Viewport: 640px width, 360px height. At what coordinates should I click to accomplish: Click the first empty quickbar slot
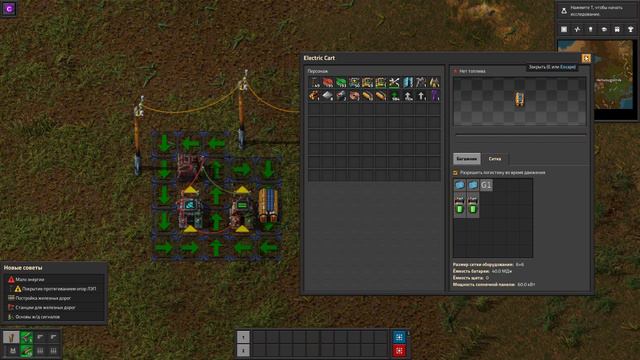pos(260,337)
